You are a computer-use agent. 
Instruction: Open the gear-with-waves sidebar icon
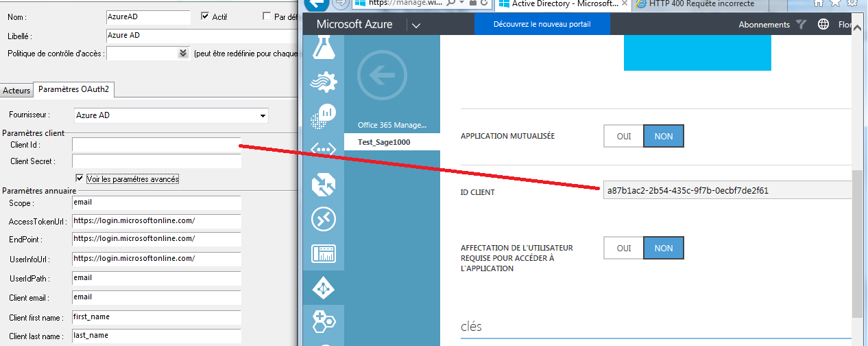coord(323,82)
